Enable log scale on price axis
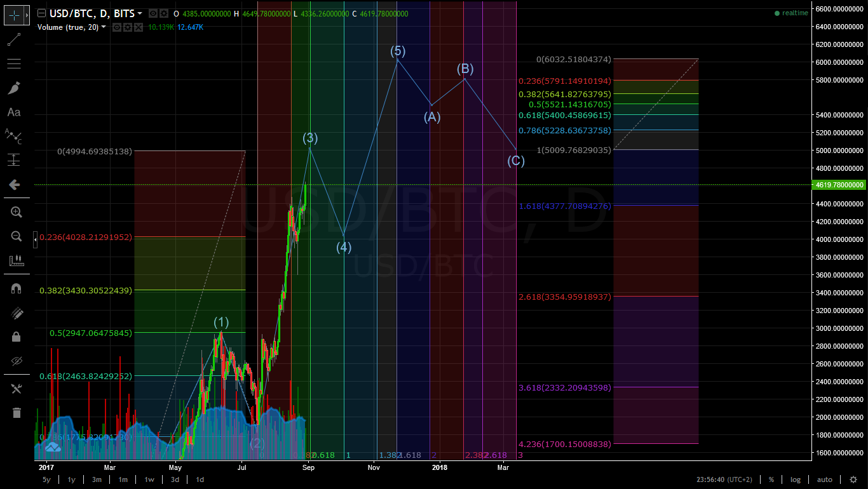 pyautogui.click(x=796, y=479)
